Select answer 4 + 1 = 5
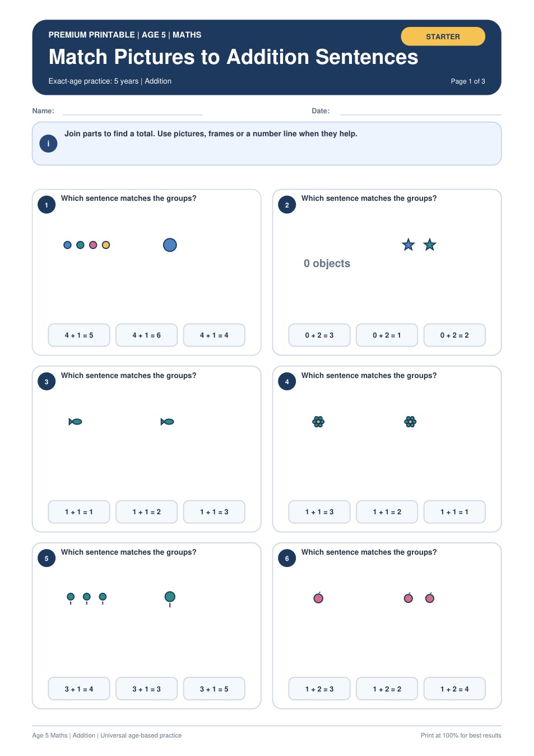The width and height of the screenshot is (534, 756). [79, 335]
